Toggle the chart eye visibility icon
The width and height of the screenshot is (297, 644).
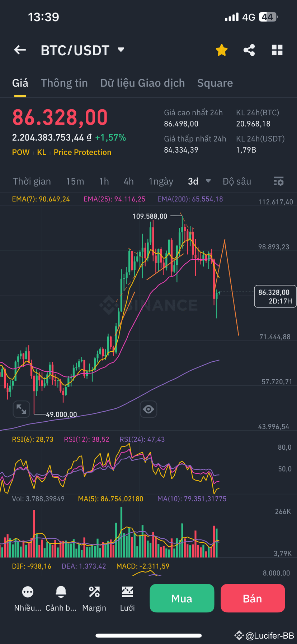(x=148, y=409)
